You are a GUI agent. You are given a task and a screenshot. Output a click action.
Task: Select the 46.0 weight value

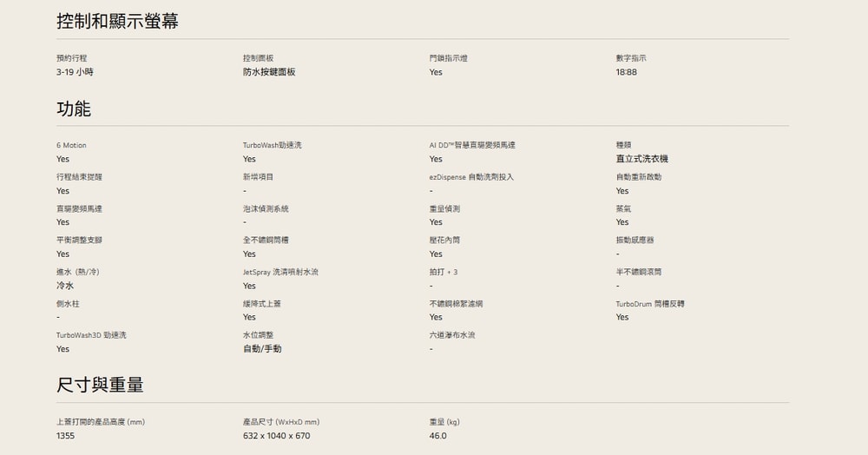click(437, 436)
